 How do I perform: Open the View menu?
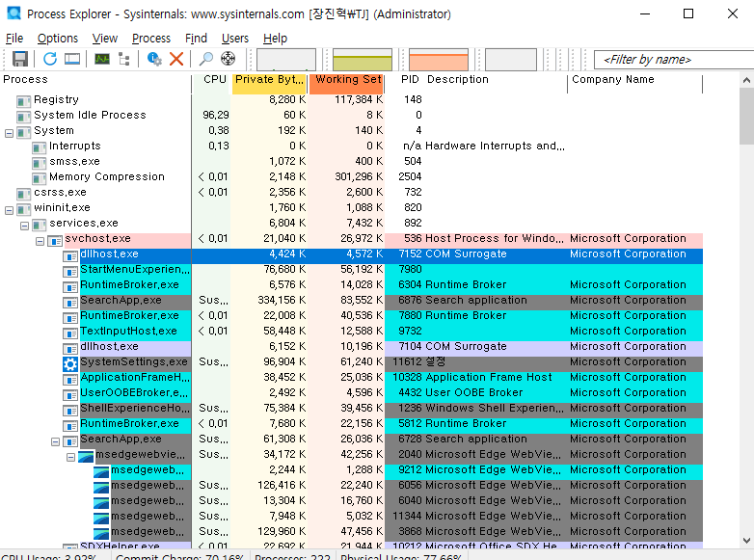coord(105,38)
